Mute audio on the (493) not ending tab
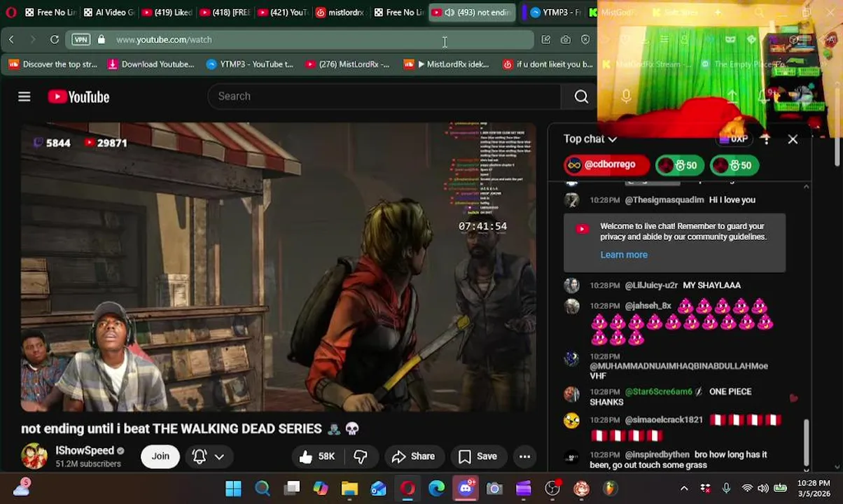This screenshot has width=843, height=504. [450, 12]
